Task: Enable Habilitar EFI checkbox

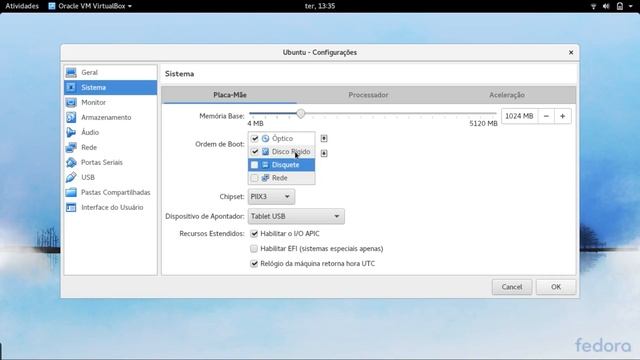Action: click(x=254, y=249)
